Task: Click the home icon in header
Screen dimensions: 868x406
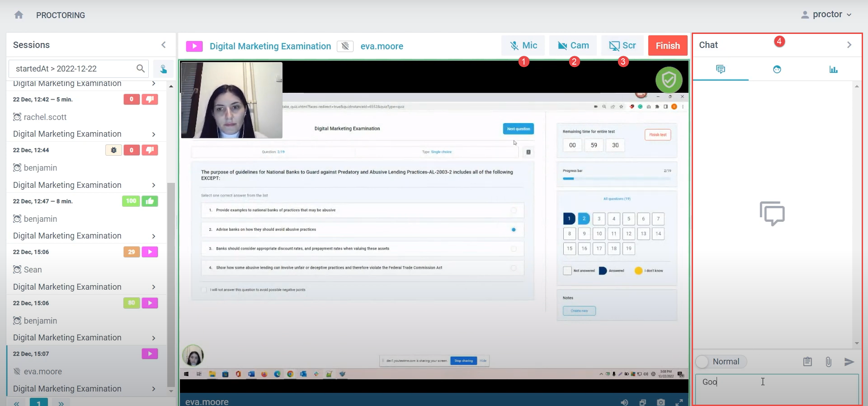Action: [19, 15]
